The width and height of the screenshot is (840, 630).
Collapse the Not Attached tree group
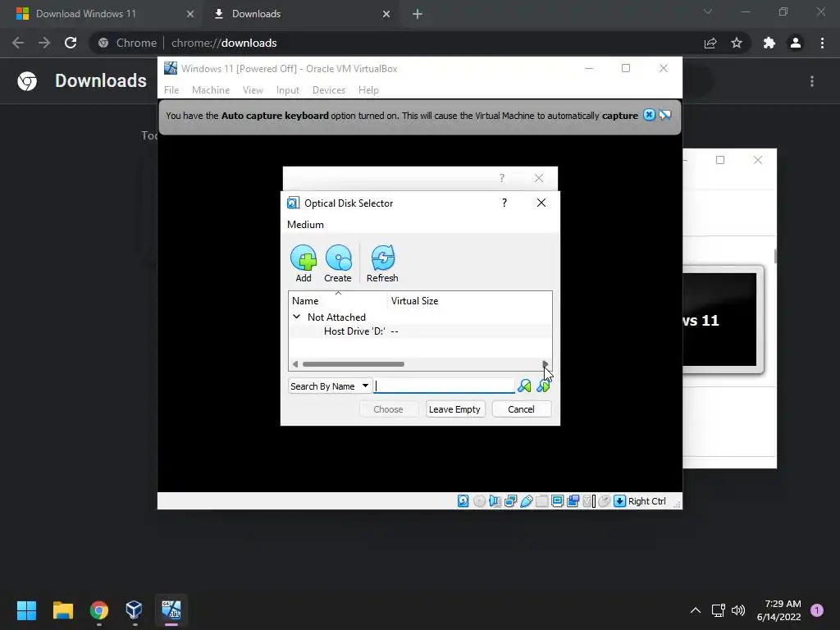[296, 317]
